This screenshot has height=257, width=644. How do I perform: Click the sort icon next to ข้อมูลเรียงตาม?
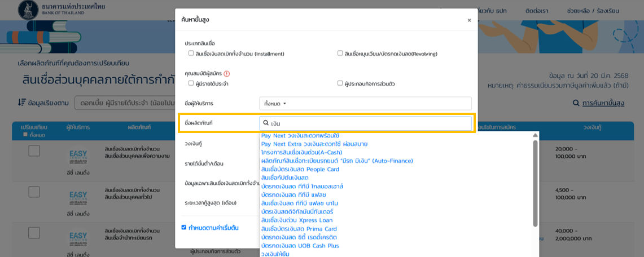(x=22, y=103)
